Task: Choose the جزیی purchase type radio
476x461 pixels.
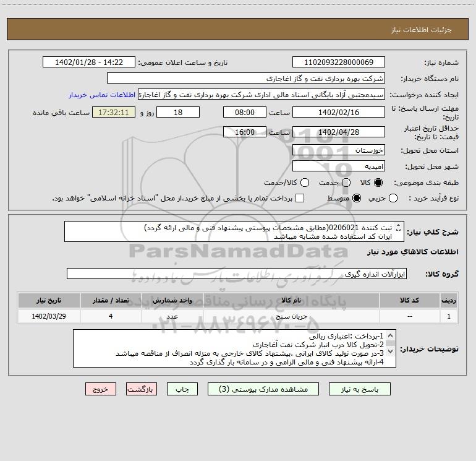Action: [x=393, y=198]
